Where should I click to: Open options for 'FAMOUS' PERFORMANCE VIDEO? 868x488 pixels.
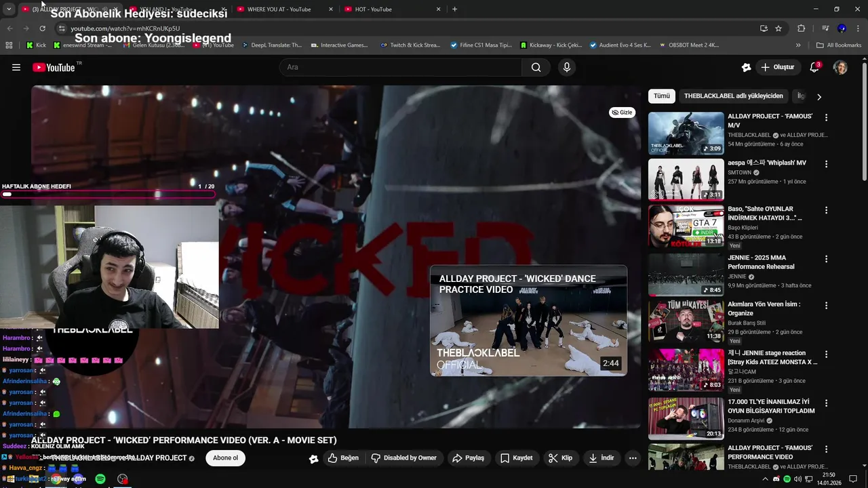(826, 449)
